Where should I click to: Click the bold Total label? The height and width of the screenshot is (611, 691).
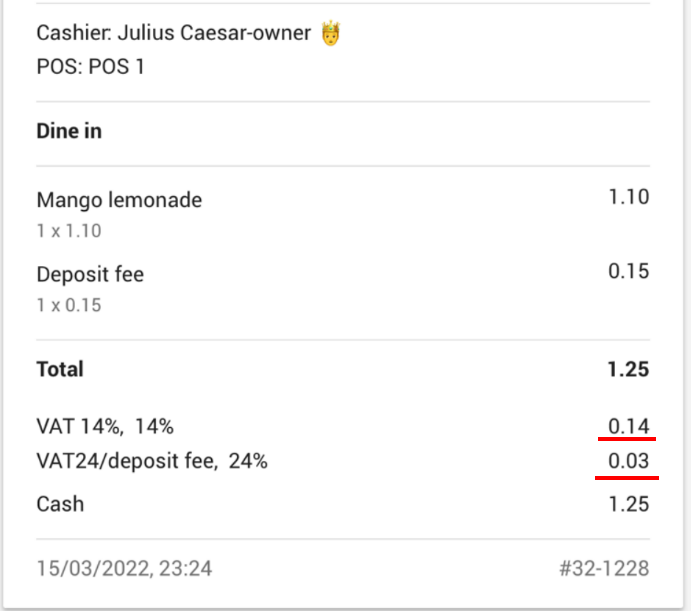[x=60, y=369]
